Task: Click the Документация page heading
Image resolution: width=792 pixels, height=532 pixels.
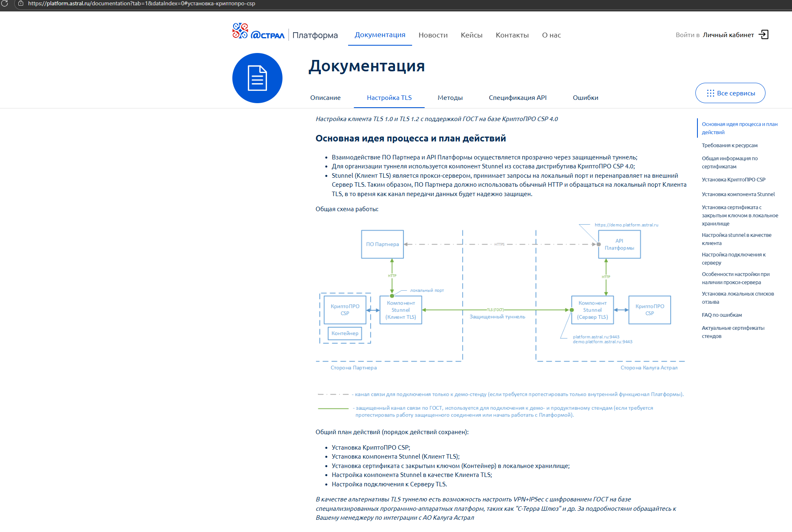Action: pos(366,66)
